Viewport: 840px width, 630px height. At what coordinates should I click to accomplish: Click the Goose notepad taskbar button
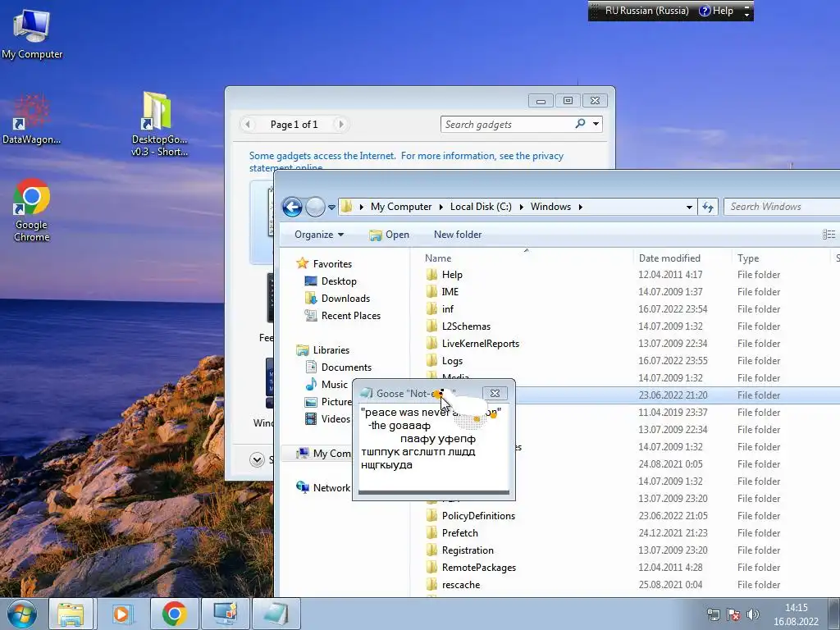[x=276, y=614]
